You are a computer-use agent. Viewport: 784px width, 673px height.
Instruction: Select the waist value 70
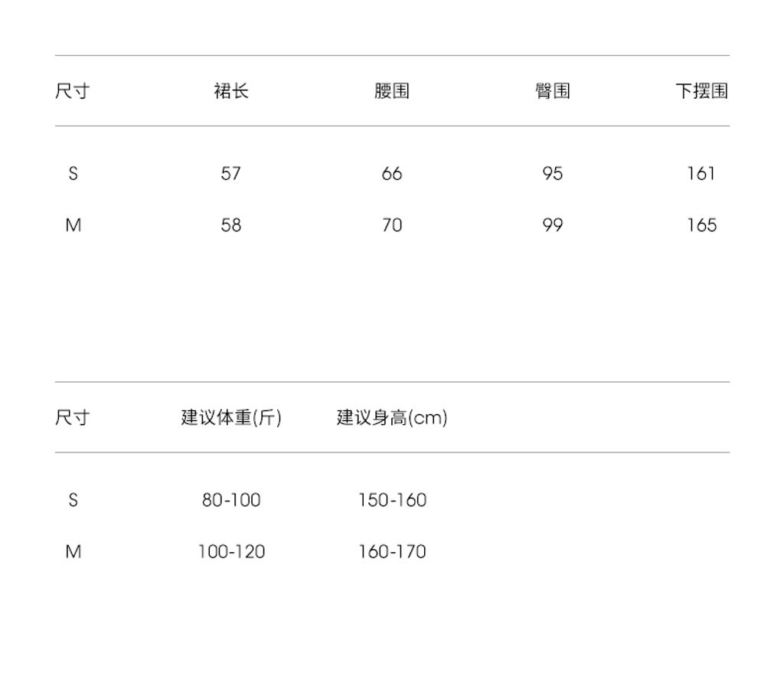click(391, 225)
